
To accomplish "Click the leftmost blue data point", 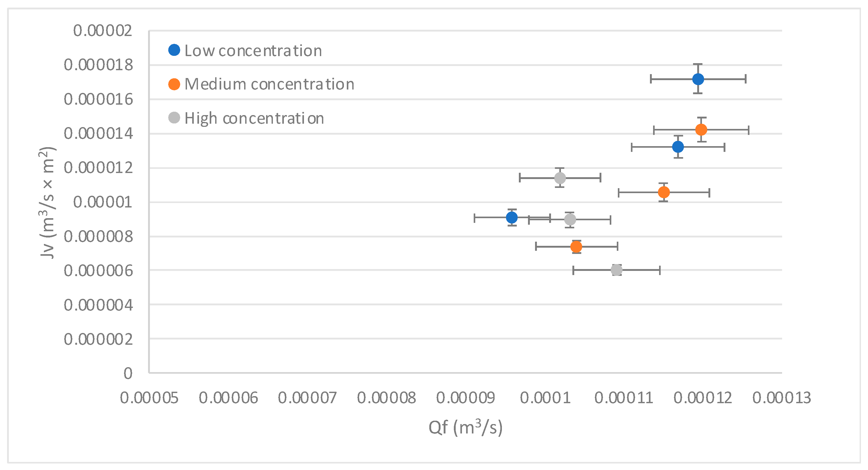I will pyautogui.click(x=512, y=217).
